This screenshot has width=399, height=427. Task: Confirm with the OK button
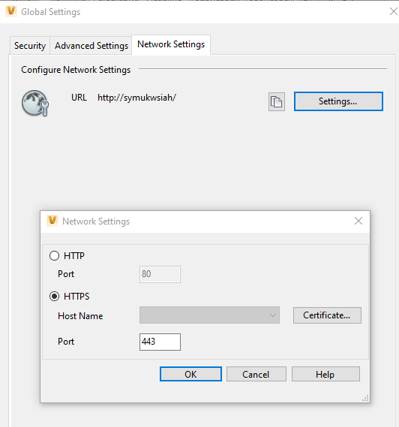click(191, 374)
